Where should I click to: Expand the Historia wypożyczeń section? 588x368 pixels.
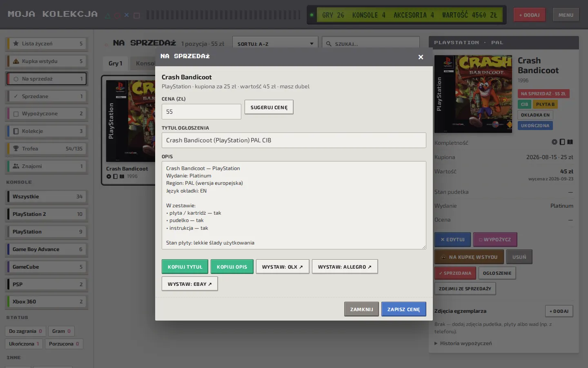tap(463, 343)
